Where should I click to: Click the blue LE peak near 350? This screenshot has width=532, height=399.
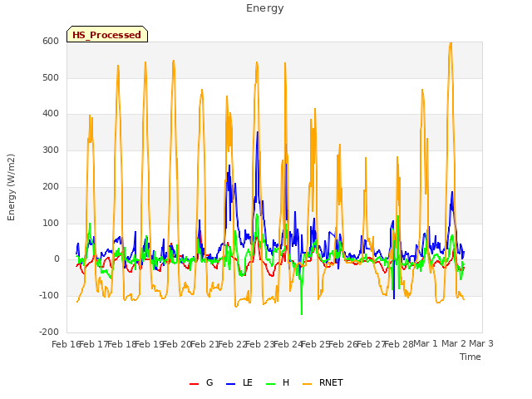coord(258,132)
